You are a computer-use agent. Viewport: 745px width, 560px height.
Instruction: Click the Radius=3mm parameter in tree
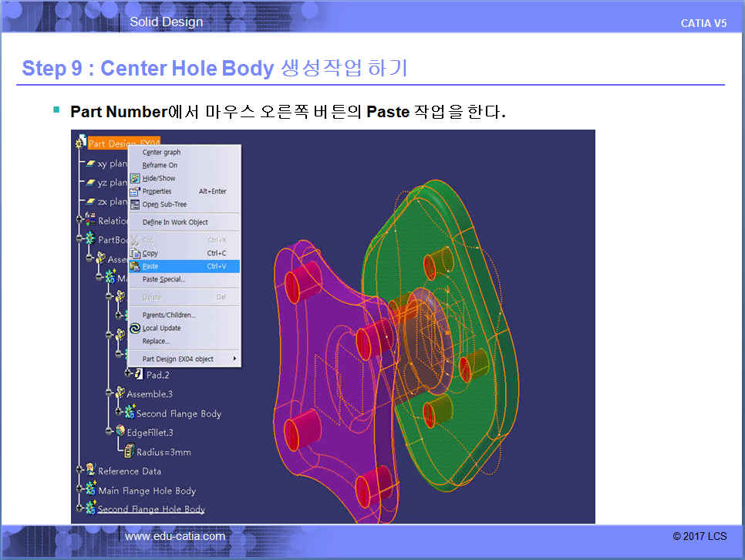click(x=163, y=452)
